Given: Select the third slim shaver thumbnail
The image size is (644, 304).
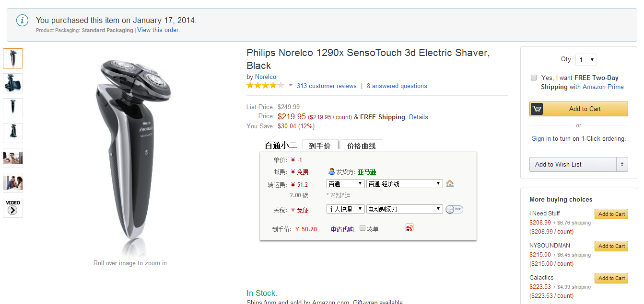Looking at the screenshot, I should coord(13,108).
